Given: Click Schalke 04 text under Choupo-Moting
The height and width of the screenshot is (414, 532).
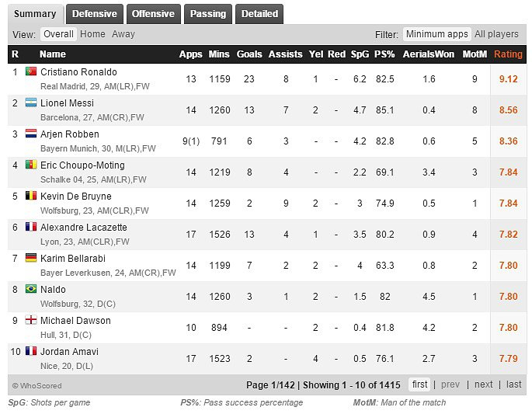Looking at the screenshot, I should [61, 179].
